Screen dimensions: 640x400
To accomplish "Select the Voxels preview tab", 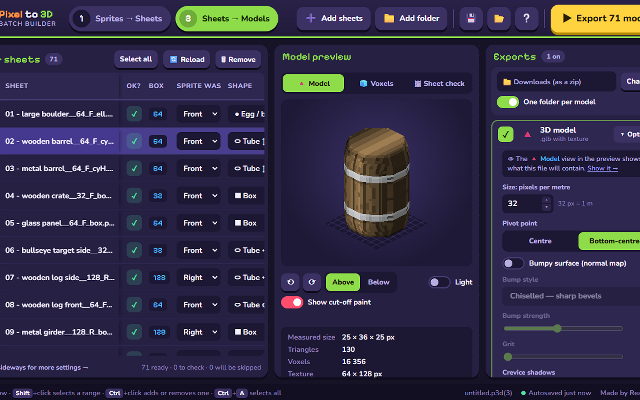I will [376, 83].
